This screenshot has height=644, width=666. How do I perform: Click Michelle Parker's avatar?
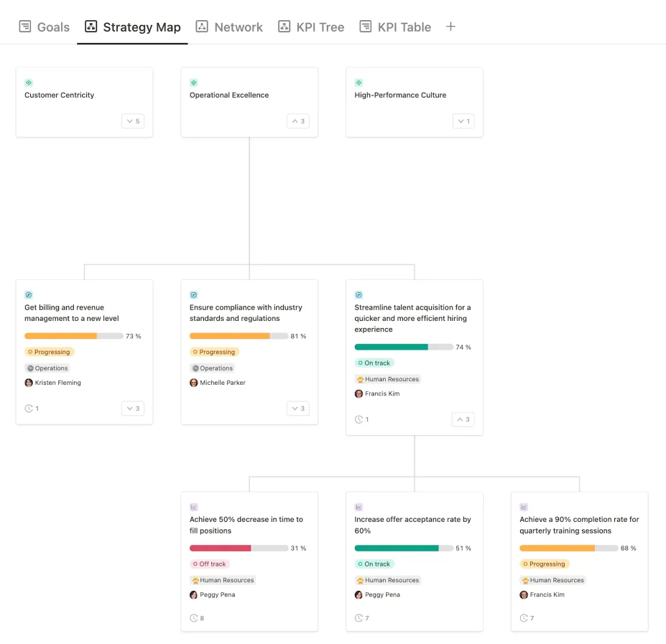pos(193,382)
